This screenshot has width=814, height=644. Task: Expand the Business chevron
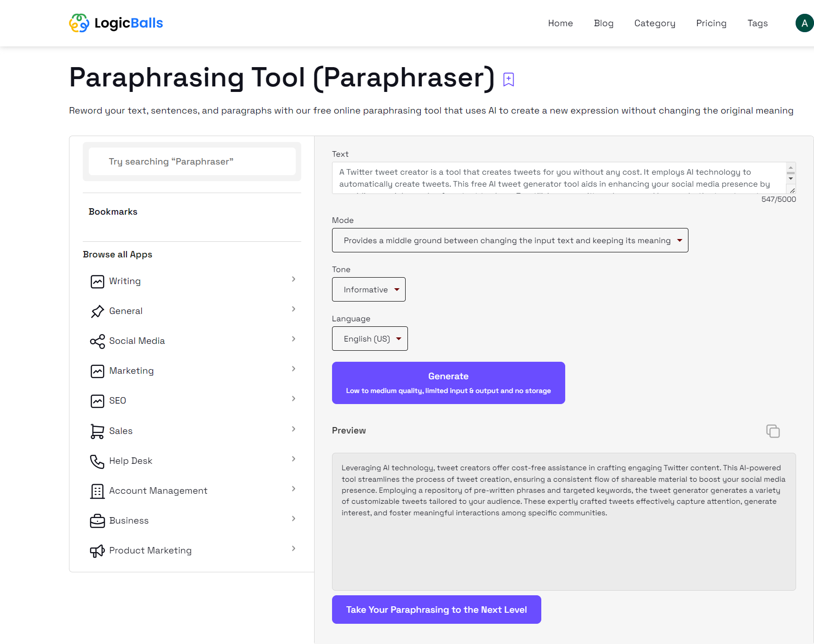(x=293, y=519)
